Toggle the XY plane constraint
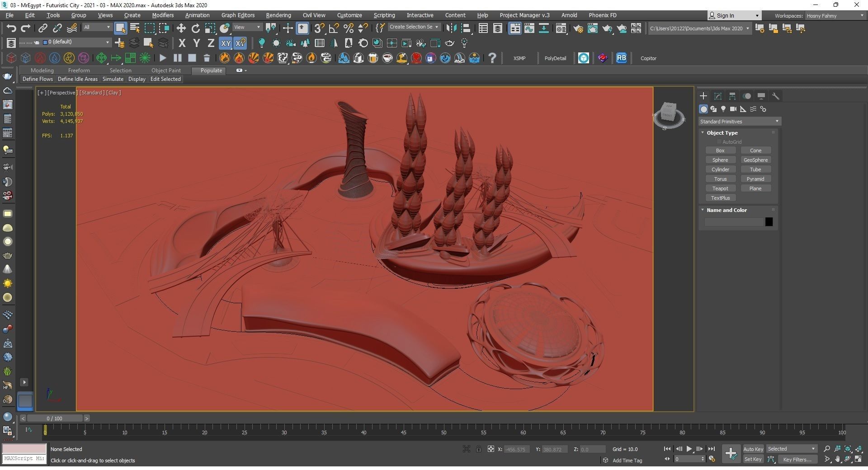The height and width of the screenshot is (470, 868). point(225,43)
